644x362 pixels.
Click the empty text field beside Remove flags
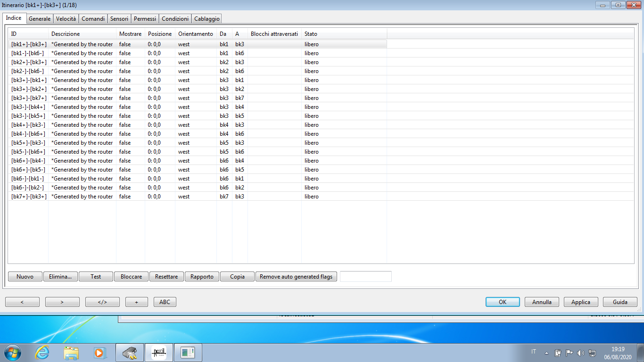click(x=365, y=277)
